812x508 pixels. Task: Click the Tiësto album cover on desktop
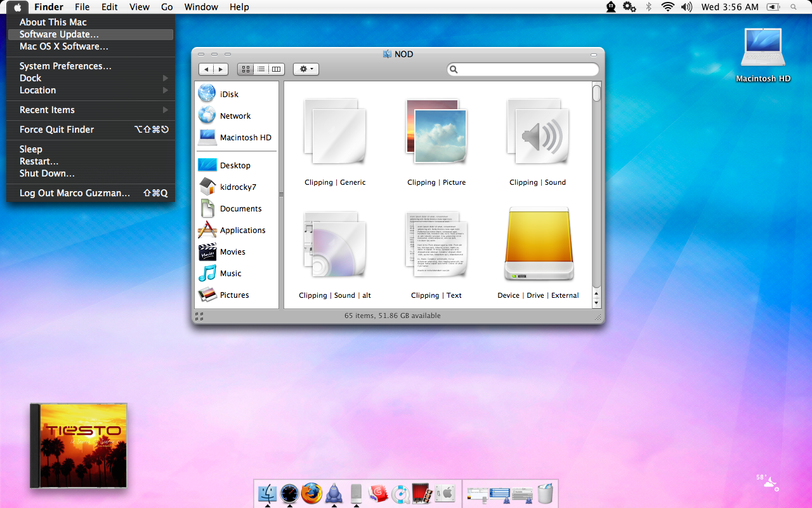point(79,446)
